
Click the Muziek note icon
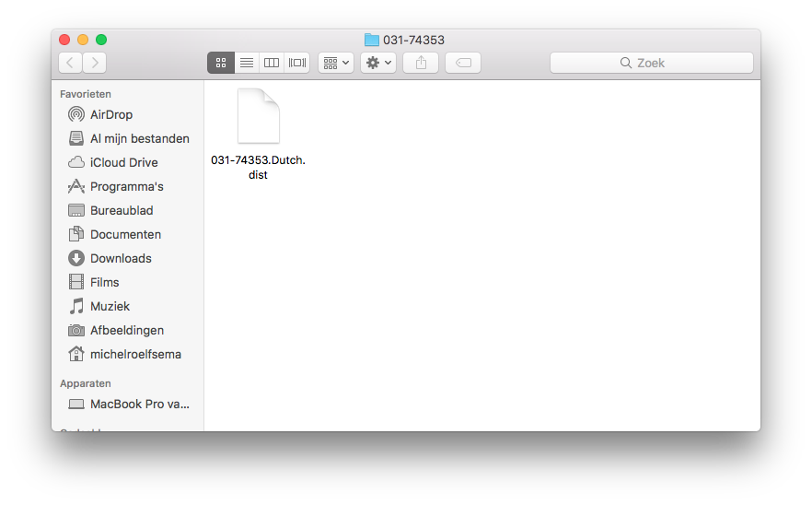point(76,306)
